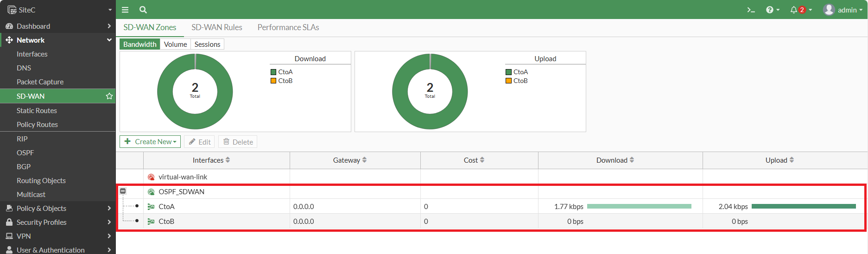Open the SD-WAN Rules tab
Viewport: 868px width, 254px height.
(217, 27)
